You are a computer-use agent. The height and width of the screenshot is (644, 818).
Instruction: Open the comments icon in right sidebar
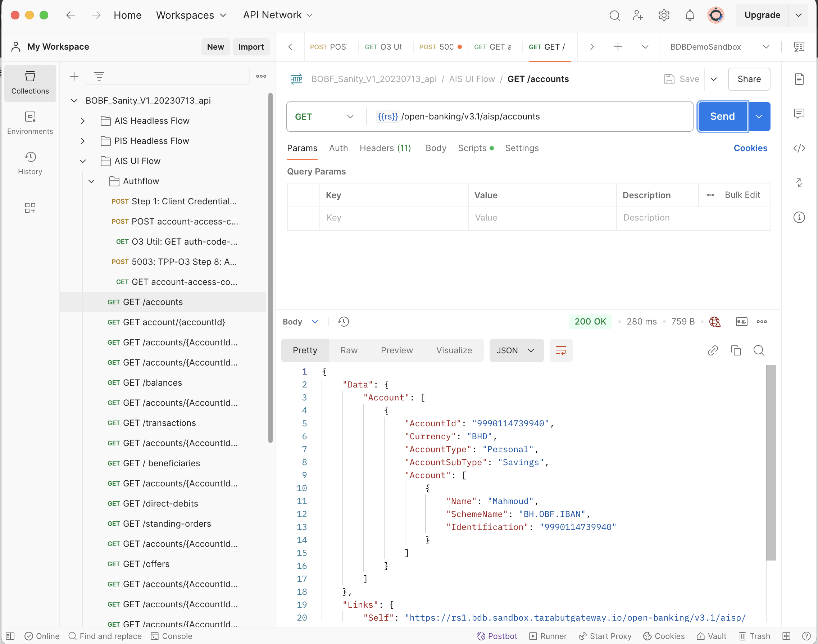(799, 113)
